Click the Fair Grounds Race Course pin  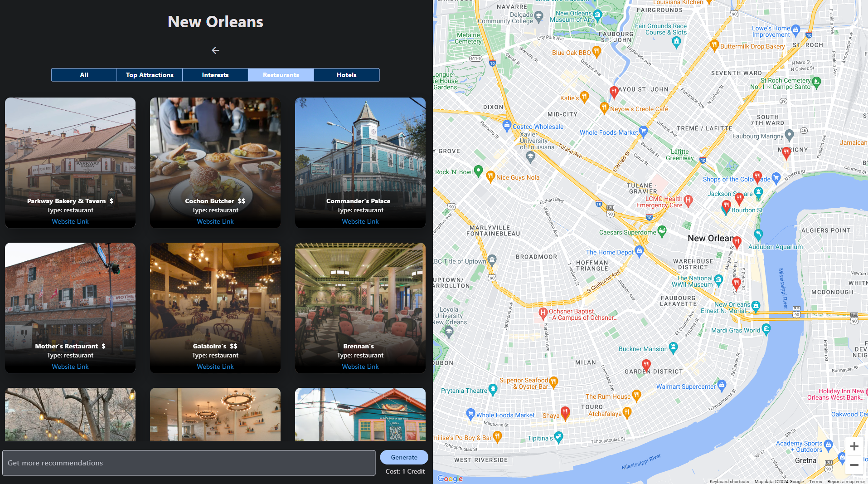pos(676,42)
